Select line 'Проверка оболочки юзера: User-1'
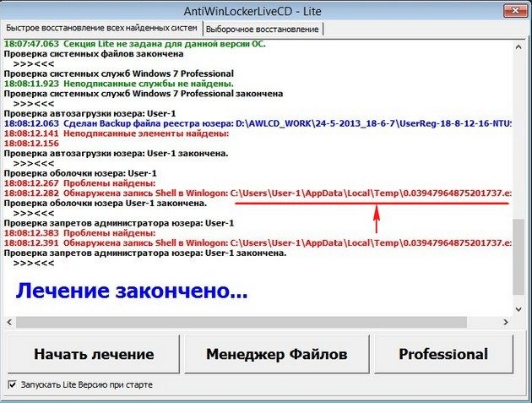Image resolution: width=532 pixels, height=403 pixels. [80, 173]
